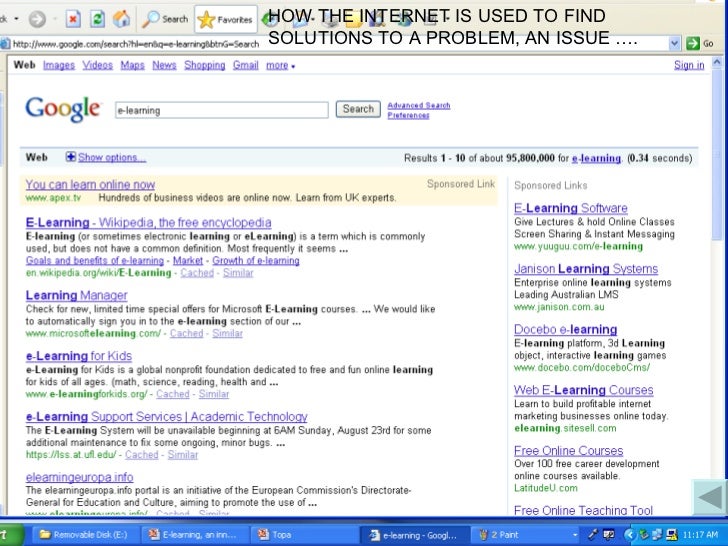728x546 pixels.
Task: Open Free Online Courses sponsored link
Action: tap(568, 450)
